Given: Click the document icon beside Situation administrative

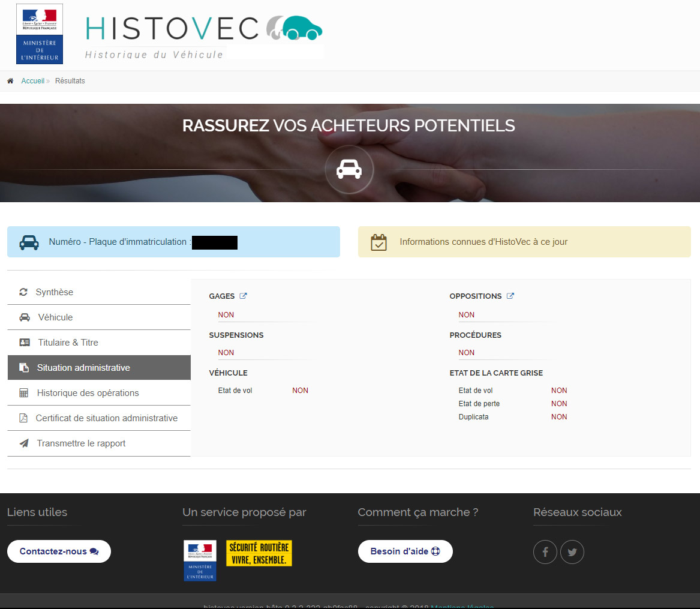Looking at the screenshot, I should pos(23,367).
